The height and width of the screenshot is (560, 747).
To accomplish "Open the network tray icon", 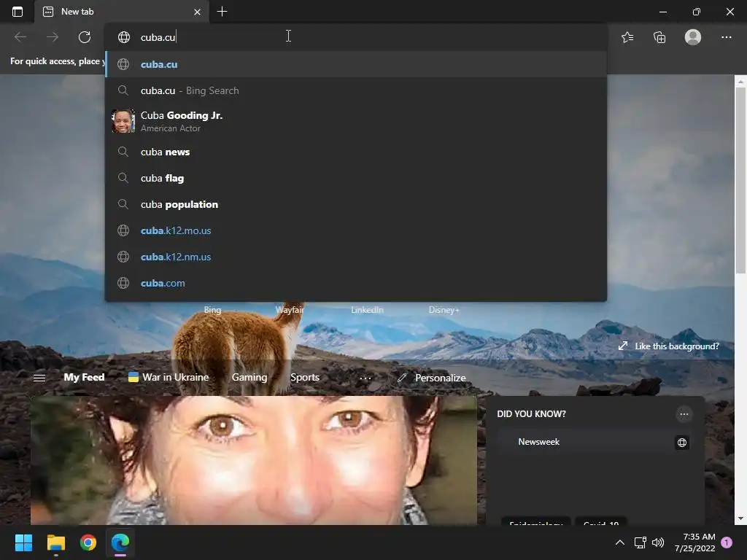I will [x=640, y=542].
